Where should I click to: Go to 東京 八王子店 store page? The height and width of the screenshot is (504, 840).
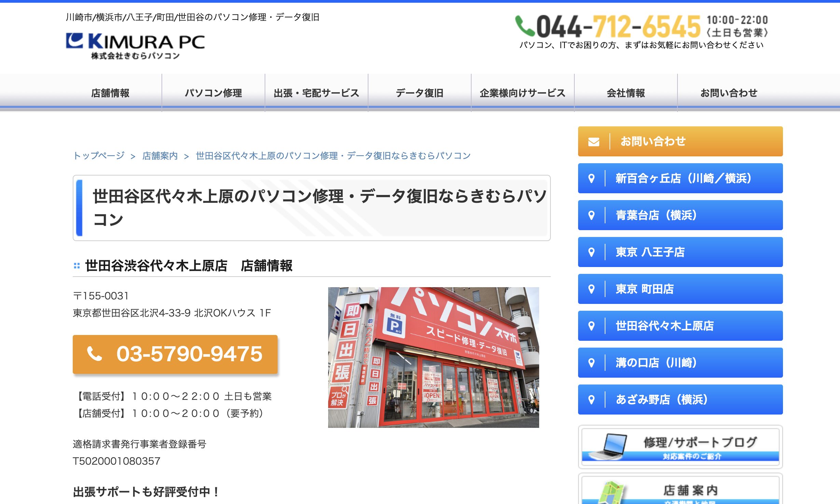(680, 252)
